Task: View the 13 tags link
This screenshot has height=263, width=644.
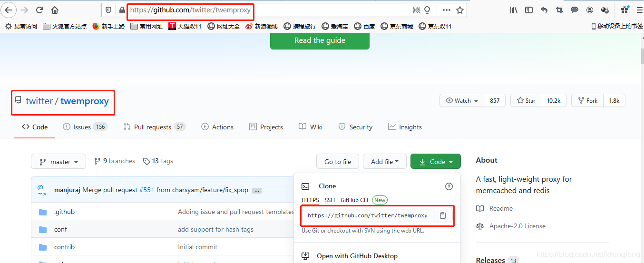Action: point(158,161)
